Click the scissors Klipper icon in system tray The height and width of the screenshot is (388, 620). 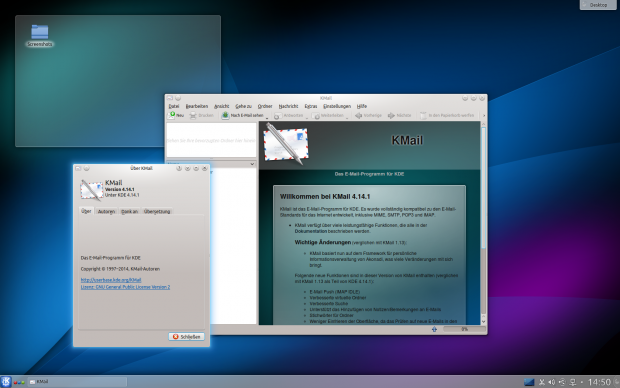[542, 382]
